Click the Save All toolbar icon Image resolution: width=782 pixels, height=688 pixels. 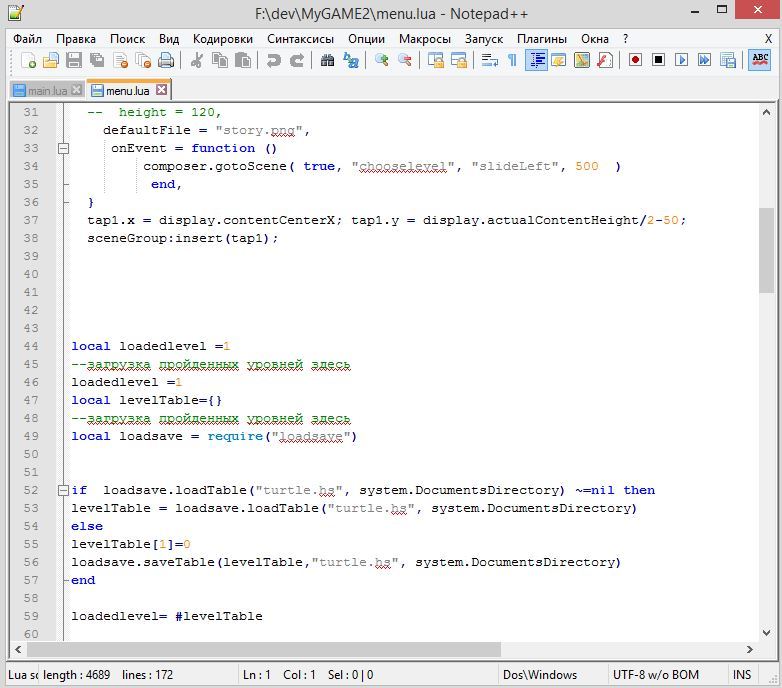click(97, 60)
